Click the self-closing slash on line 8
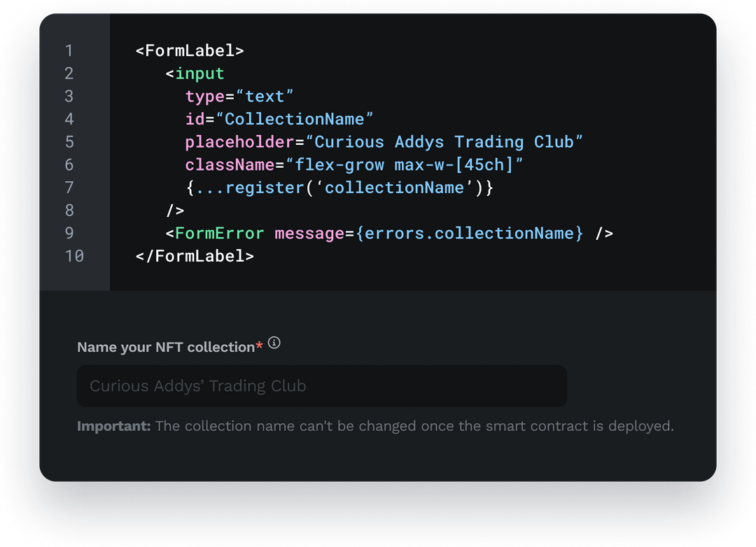756x547 pixels. [175, 210]
